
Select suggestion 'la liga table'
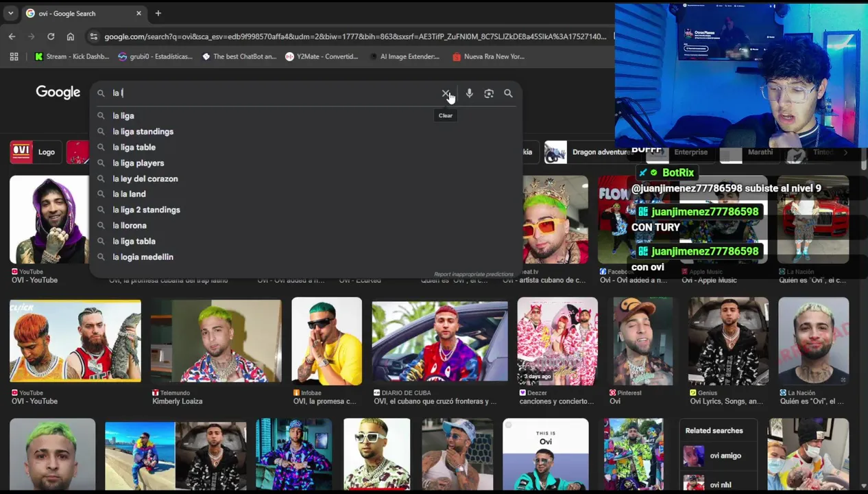coord(305,148)
